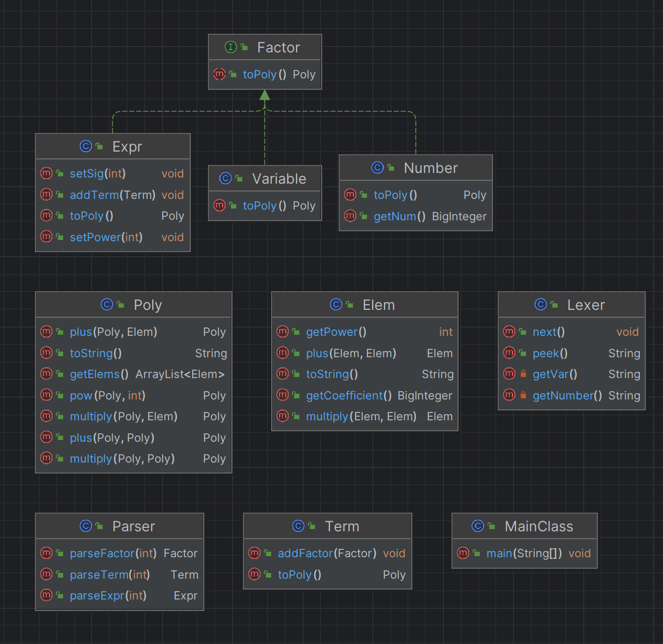Viewport: 663px width, 644px height.
Task: Click the green inheritance arrow under Factor
Action: tap(265, 95)
